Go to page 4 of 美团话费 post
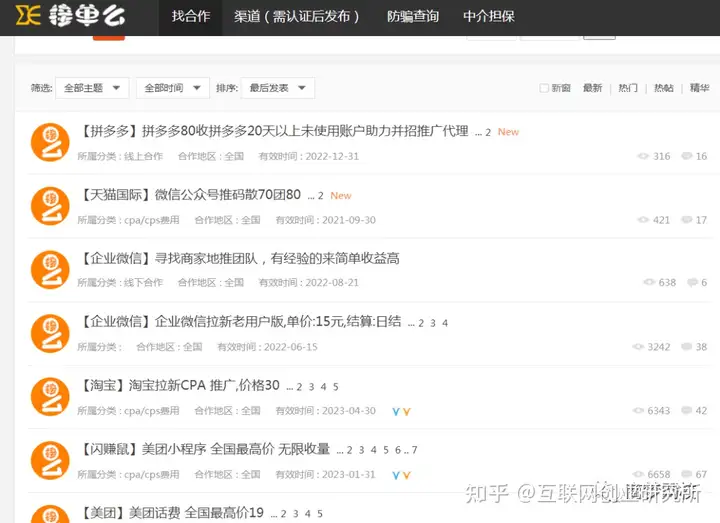The width and height of the screenshot is (720, 523). pyautogui.click(x=308, y=514)
